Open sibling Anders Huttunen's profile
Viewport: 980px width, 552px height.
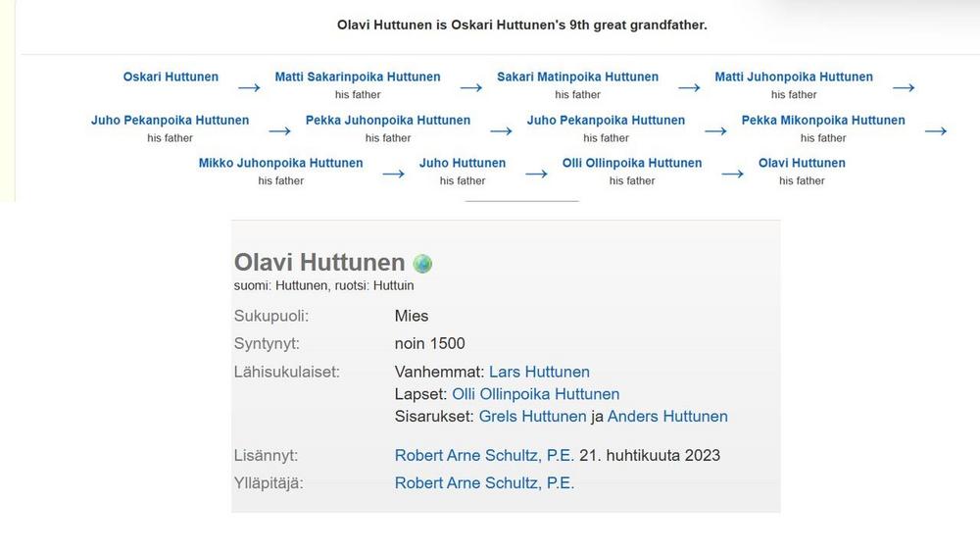[x=667, y=417]
